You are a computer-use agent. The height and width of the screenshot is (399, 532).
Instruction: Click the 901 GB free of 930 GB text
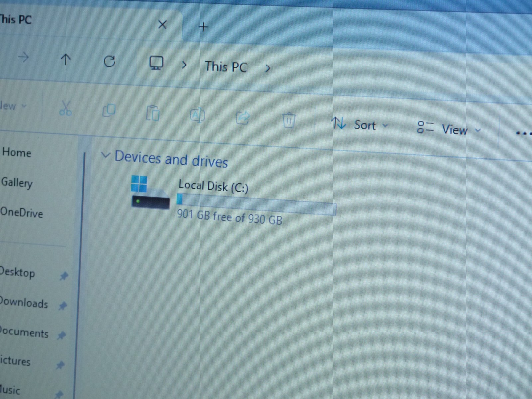point(229,218)
